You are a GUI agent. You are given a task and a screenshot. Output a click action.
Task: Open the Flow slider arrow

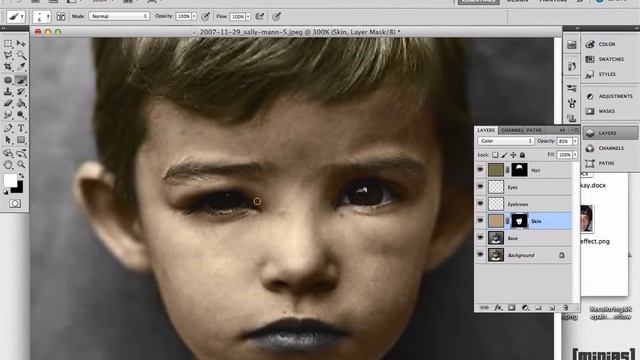tap(248, 16)
